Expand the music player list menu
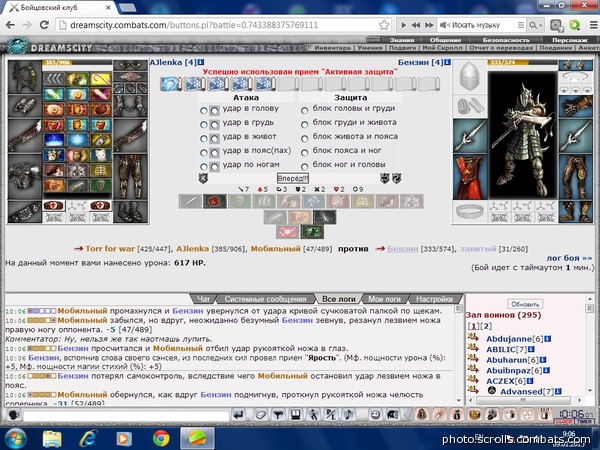The height and width of the screenshot is (450, 600). click(521, 25)
